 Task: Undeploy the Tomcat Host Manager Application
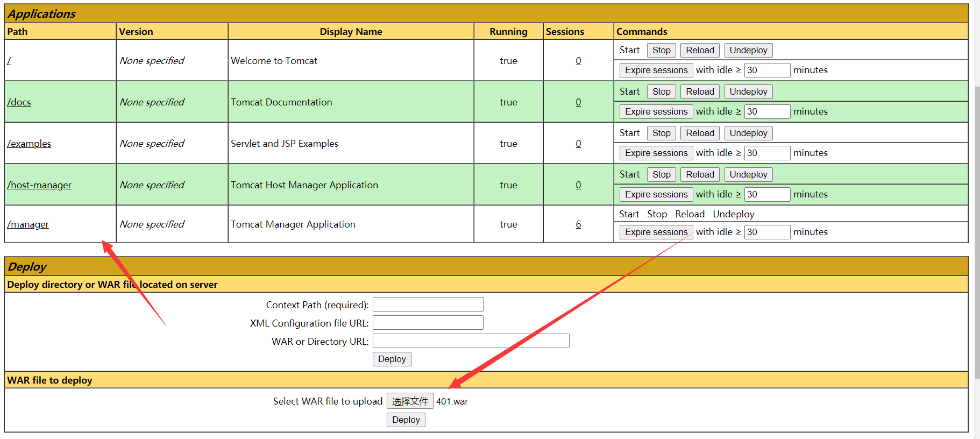pyautogui.click(x=748, y=174)
